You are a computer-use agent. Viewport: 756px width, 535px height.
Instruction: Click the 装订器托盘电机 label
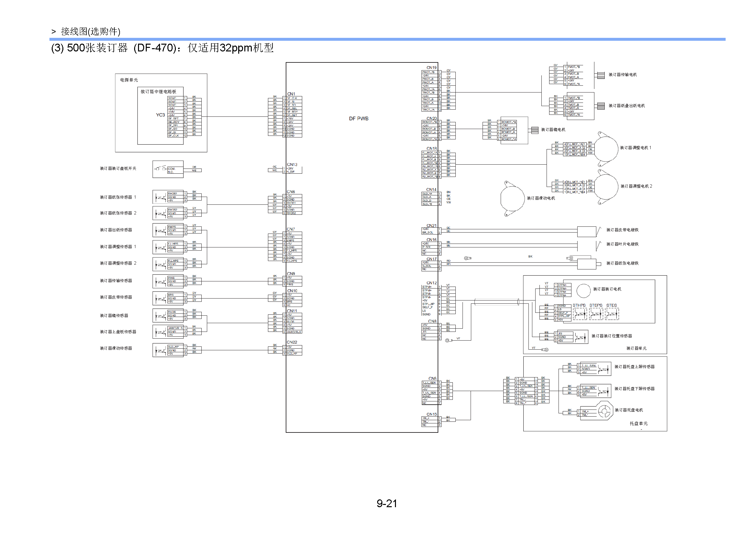(629, 410)
